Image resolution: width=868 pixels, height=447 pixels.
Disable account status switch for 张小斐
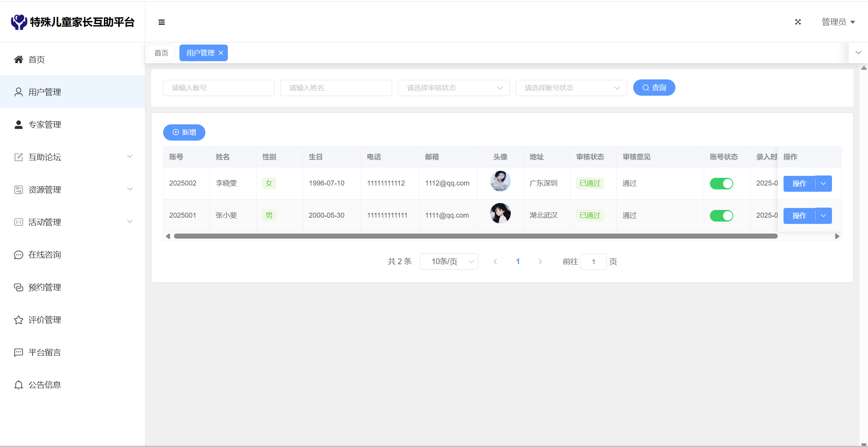[721, 215]
